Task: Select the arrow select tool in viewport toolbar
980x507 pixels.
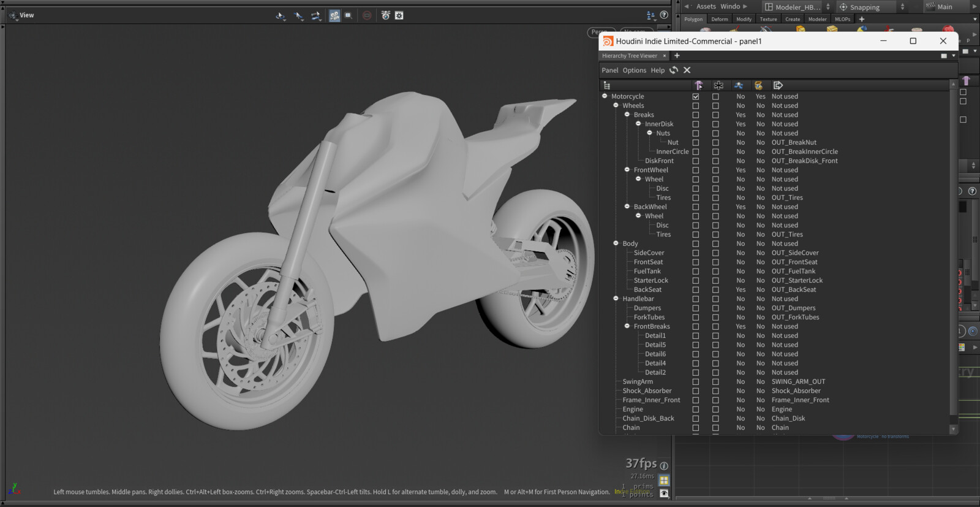Action: click(299, 16)
